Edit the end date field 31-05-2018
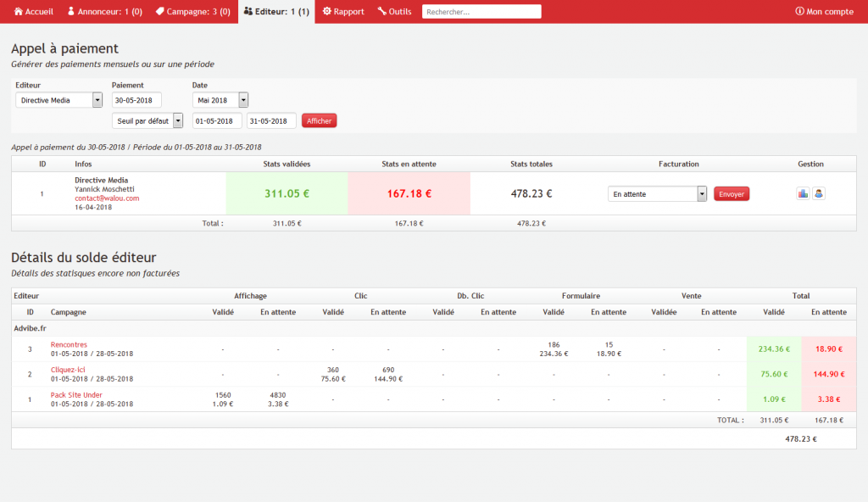 click(271, 120)
